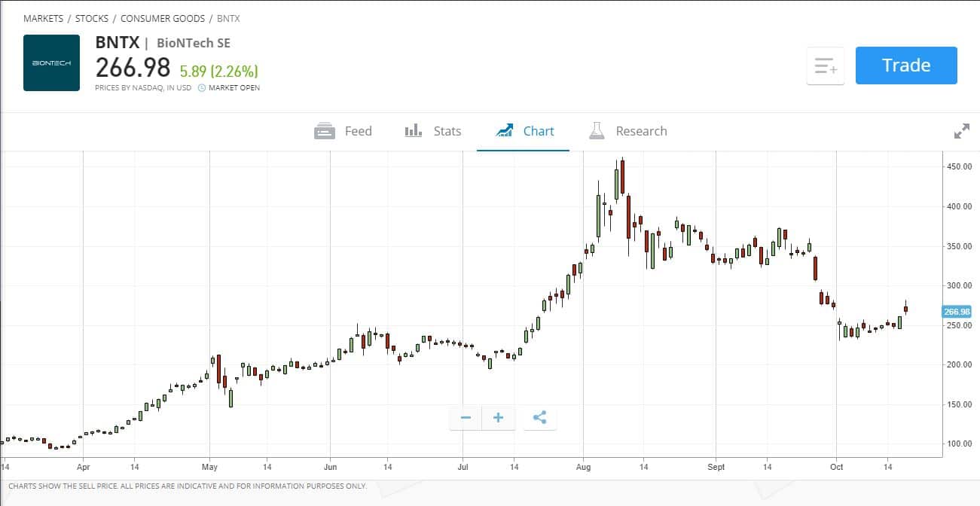
Task: Click the 100.00 price axis label
Action: [x=959, y=444]
